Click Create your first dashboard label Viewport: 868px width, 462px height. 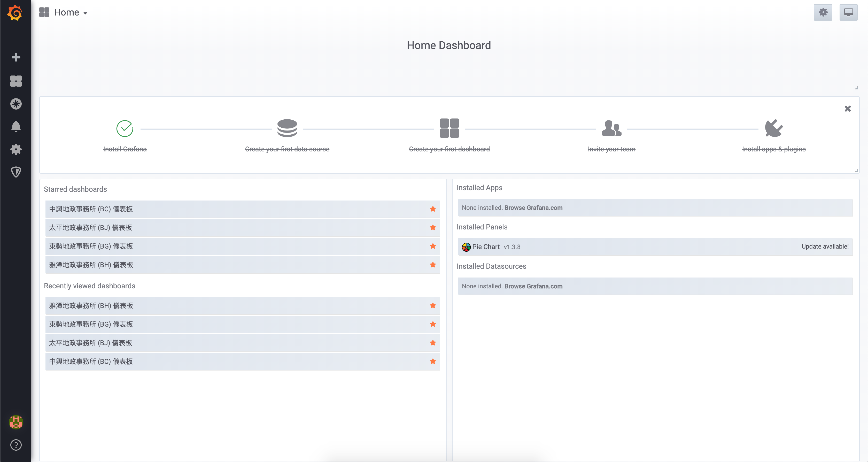click(449, 149)
